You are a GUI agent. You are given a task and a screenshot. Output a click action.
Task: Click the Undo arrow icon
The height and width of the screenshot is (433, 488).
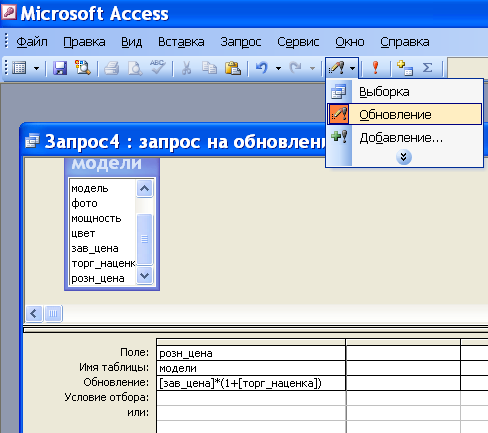262,68
